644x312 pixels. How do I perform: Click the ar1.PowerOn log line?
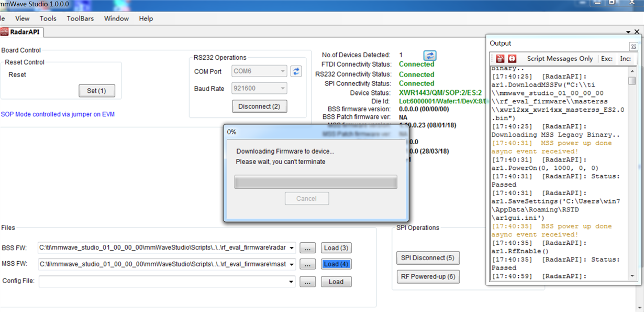coord(545,168)
